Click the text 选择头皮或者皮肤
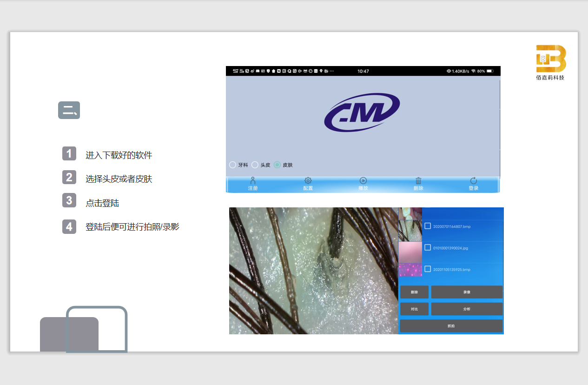 [x=119, y=179]
